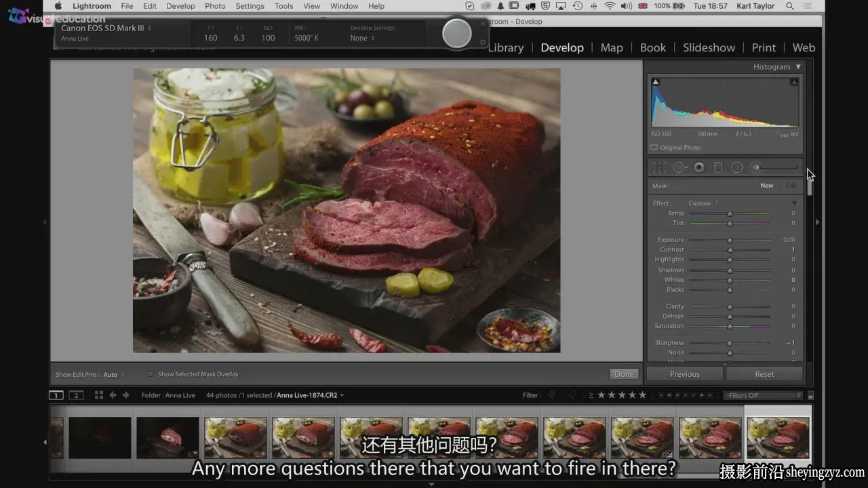The width and height of the screenshot is (868, 488).
Task: Open the Print module
Action: [764, 47]
